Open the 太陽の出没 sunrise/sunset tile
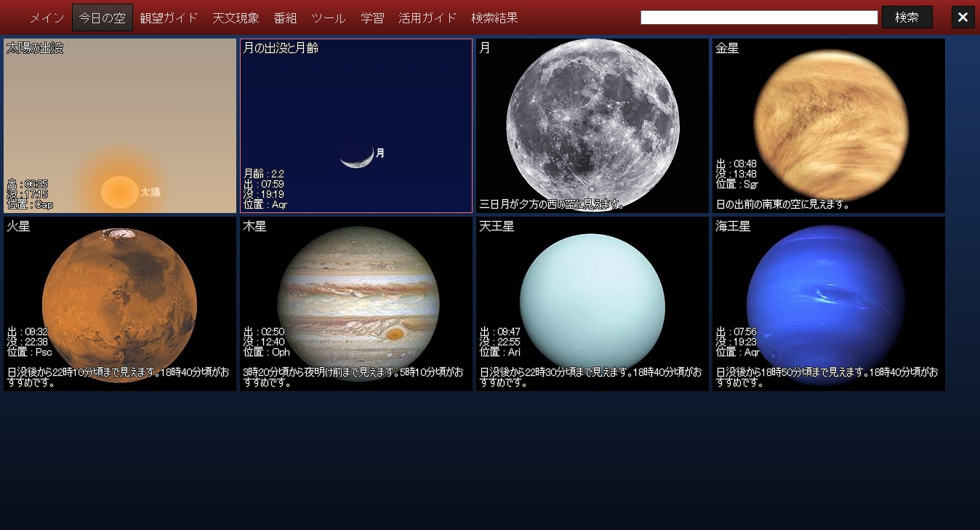The width and height of the screenshot is (980, 530). coord(120,126)
